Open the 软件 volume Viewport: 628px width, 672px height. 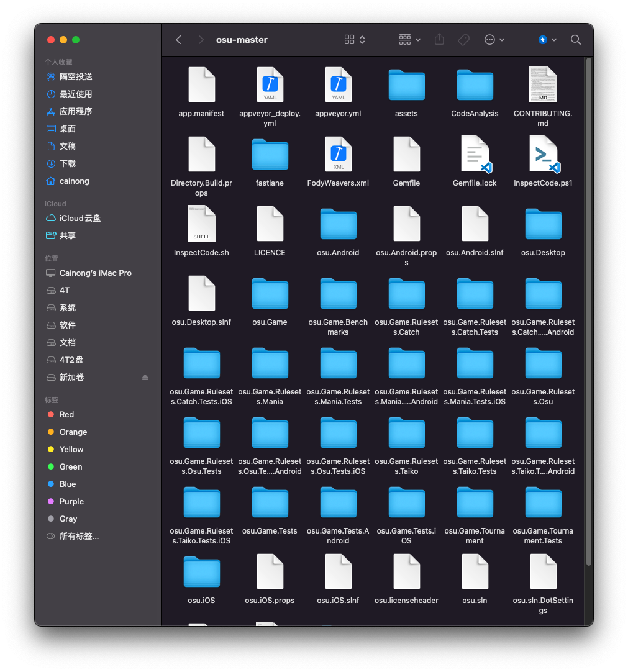(x=98, y=325)
